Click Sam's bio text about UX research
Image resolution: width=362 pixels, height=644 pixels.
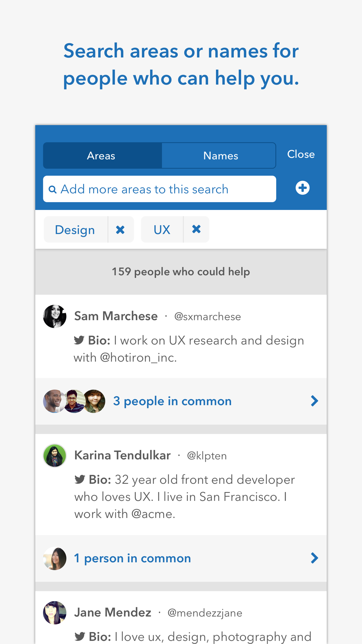189,349
